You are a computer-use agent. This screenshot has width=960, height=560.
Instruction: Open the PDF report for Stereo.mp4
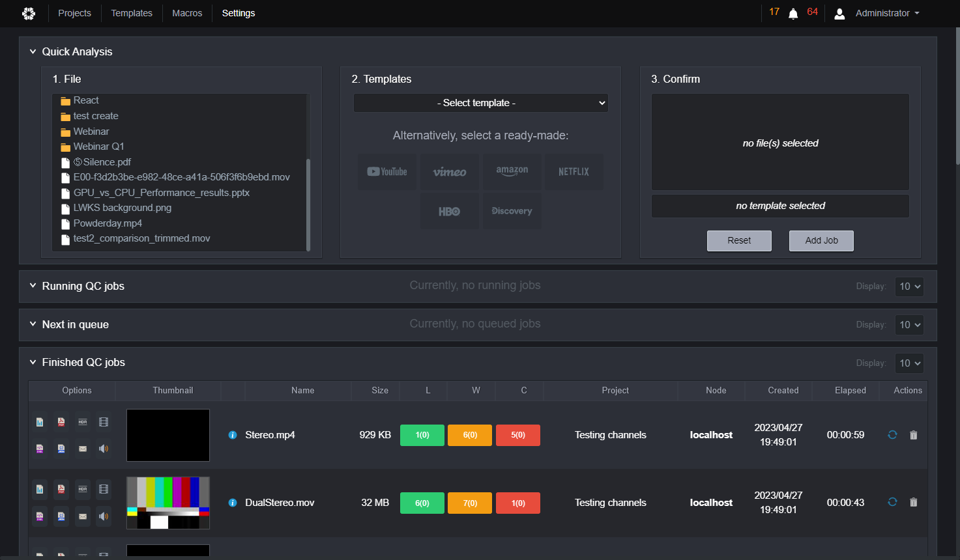click(x=61, y=422)
